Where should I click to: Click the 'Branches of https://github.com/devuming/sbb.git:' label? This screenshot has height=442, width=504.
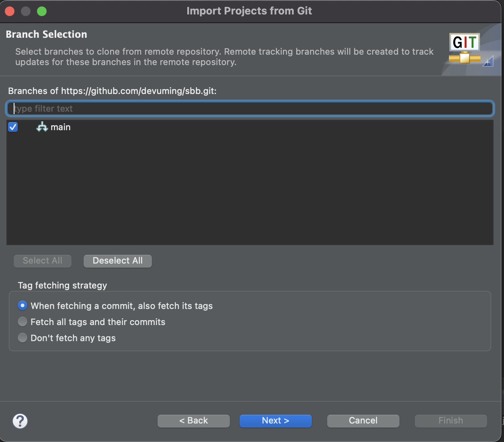pos(113,91)
